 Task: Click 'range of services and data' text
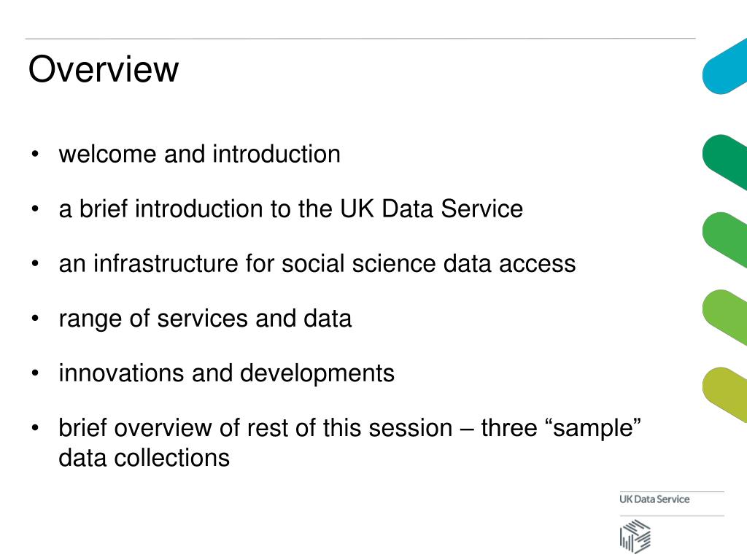205,319
